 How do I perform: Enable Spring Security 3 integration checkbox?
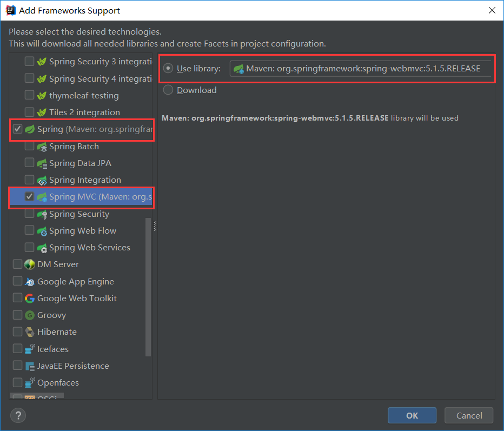click(29, 61)
